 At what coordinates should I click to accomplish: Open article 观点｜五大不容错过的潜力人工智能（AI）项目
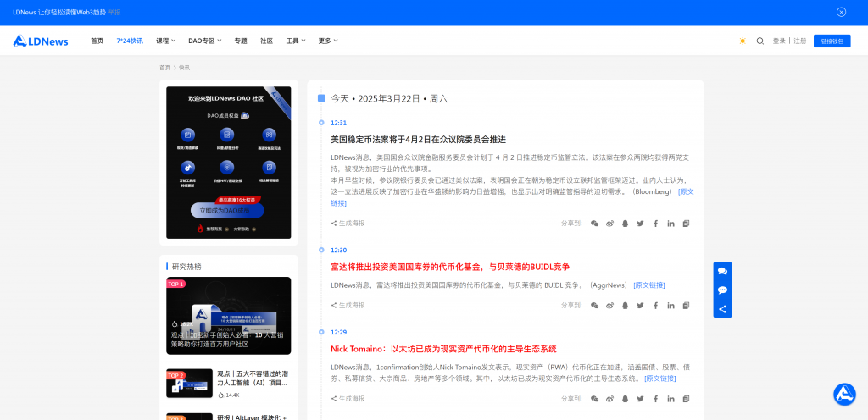(x=253, y=378)
